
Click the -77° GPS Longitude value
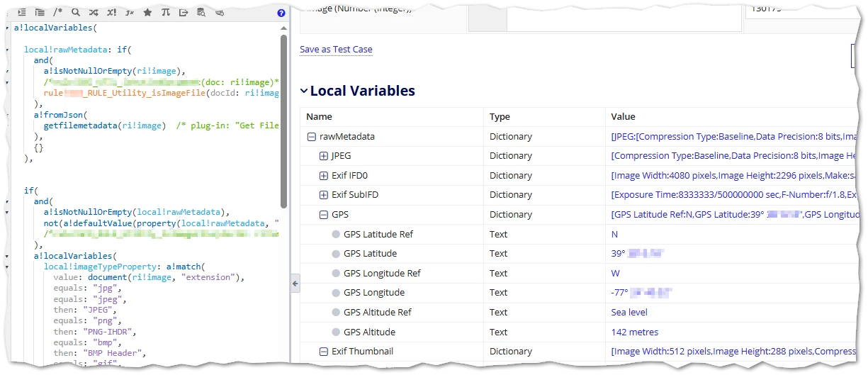click(x=641, y=292)
